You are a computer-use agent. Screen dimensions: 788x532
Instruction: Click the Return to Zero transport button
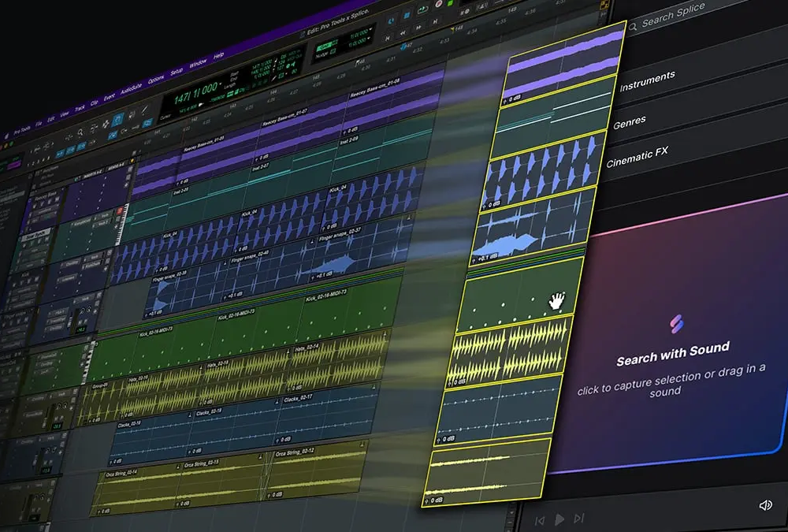click(388, 38)
